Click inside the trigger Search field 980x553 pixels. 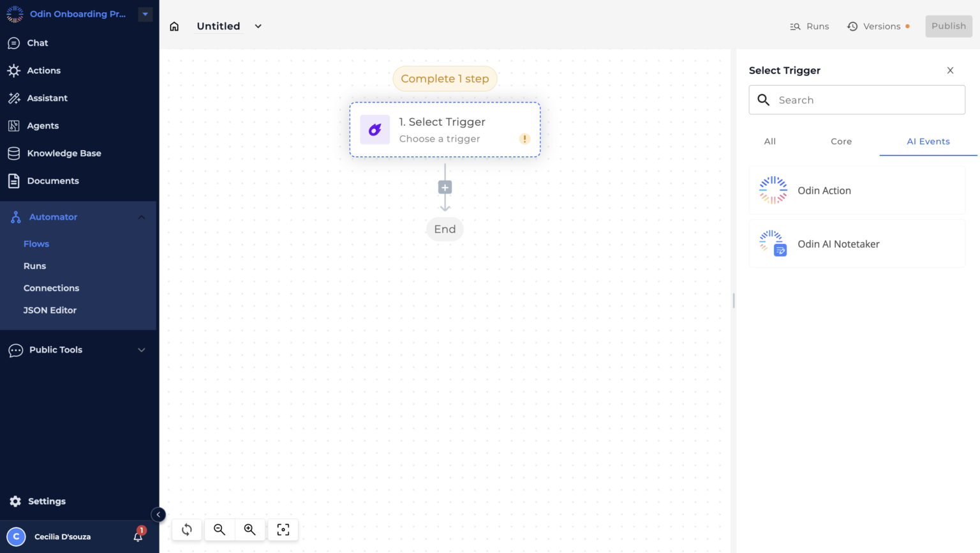click(857, 100)
